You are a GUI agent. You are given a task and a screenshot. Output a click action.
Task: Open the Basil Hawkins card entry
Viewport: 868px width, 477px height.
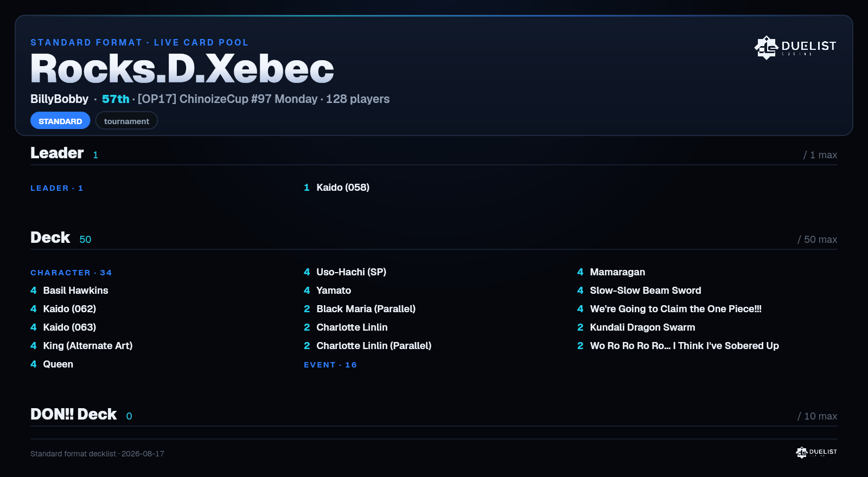[69, 291]
